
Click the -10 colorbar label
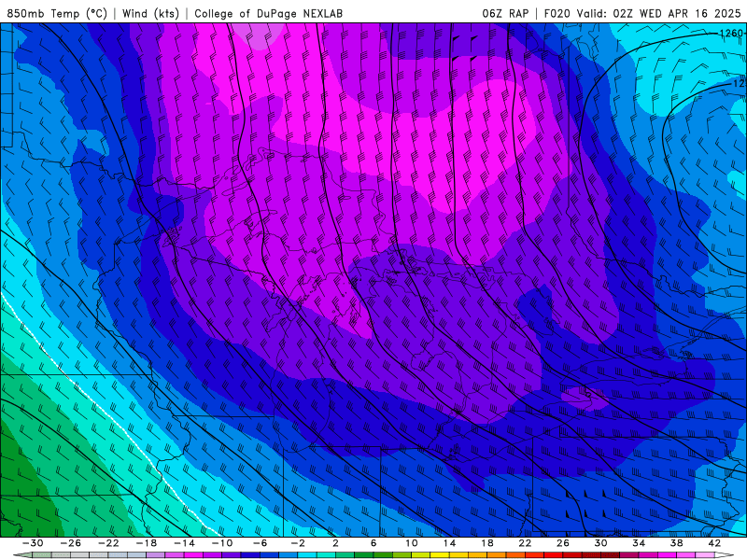222,543
